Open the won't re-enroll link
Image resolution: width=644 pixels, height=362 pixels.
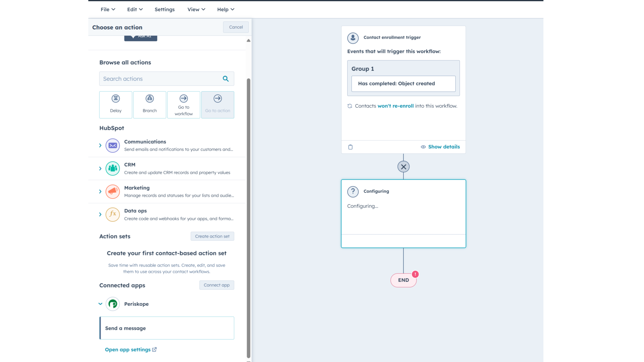point(395,106)
